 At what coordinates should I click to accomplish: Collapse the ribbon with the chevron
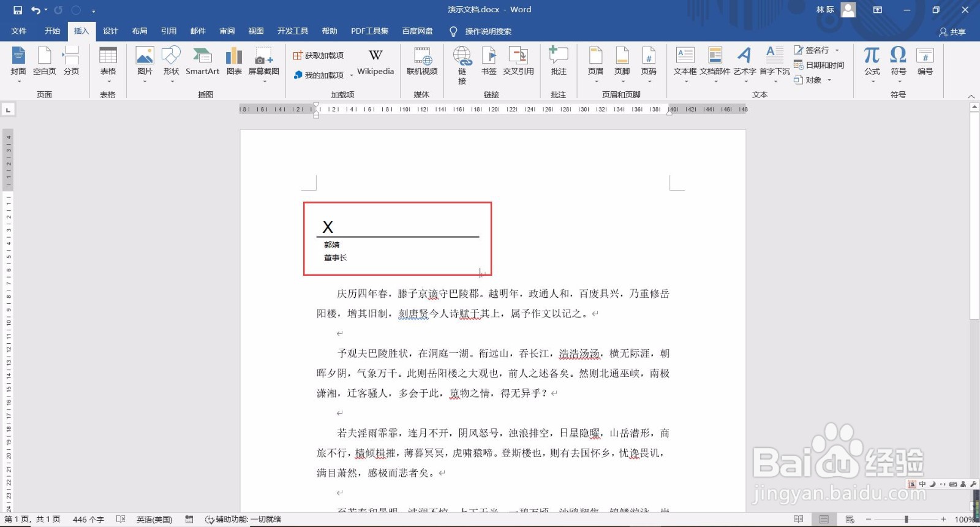pyautogui.click(x=971, y=96)
